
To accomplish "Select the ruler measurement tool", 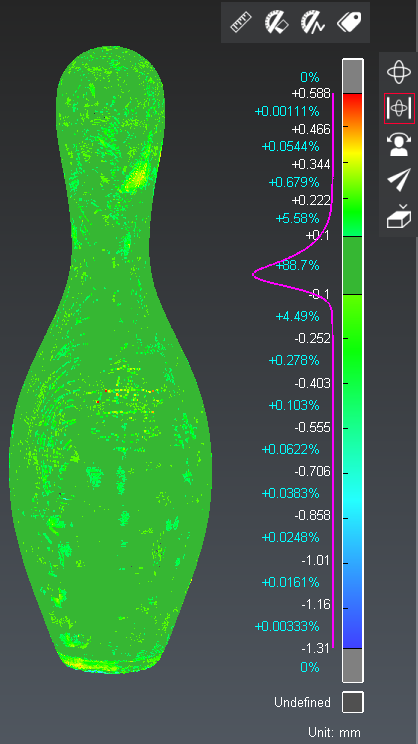I will pos(241,22).
